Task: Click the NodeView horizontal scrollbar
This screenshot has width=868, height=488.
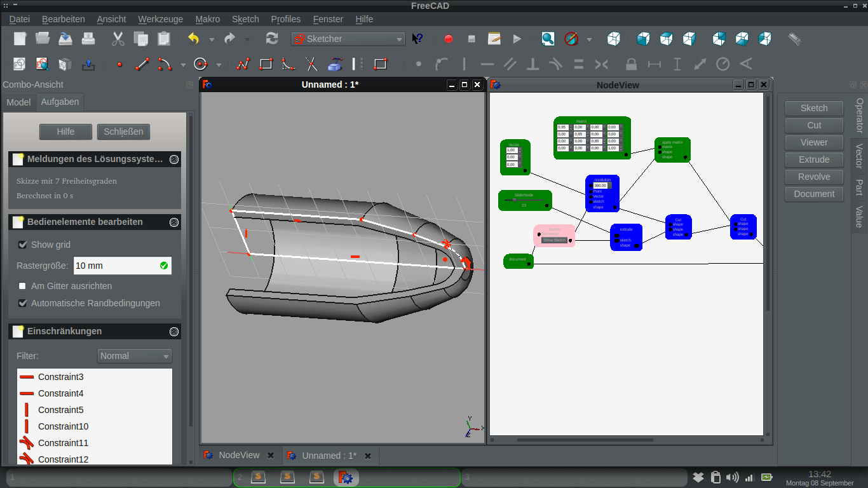Action: tap(585, 440)
